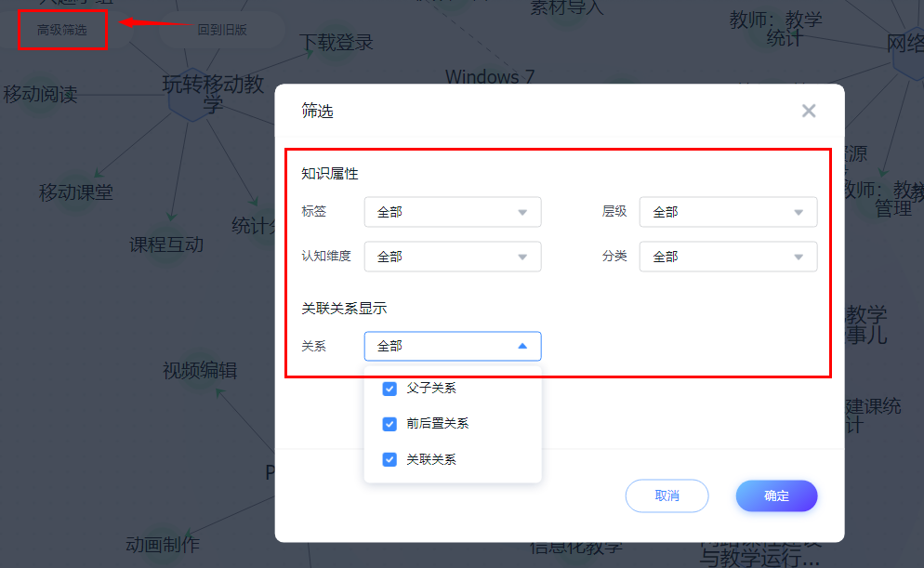Click the 筛选 dialog title
Viewport: 924px width, 568px height.
point(318,111)
